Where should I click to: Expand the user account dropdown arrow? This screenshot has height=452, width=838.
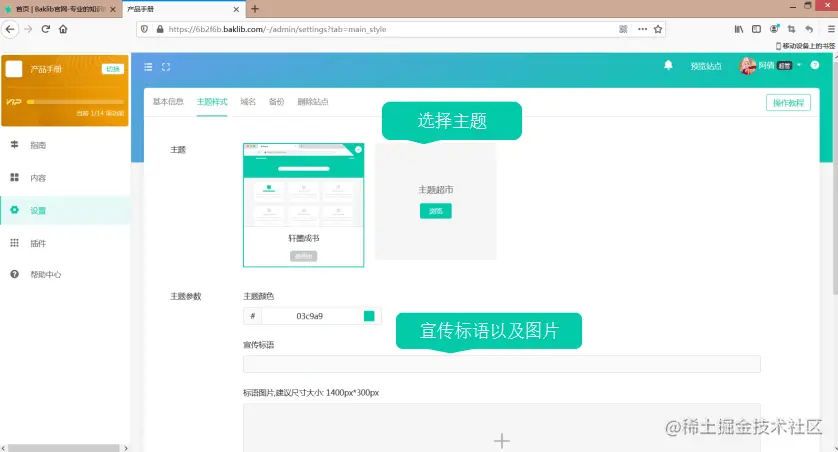tap(799, 65)
